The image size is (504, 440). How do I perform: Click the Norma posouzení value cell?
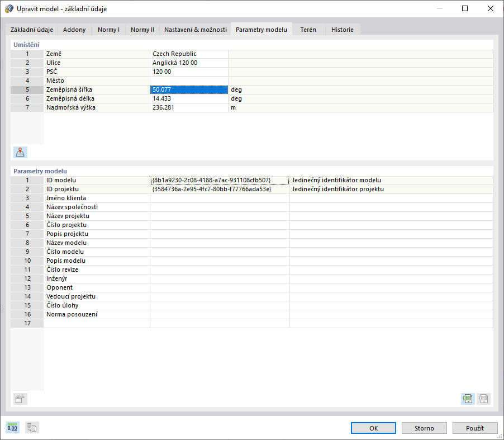click(x=220, y=314)
